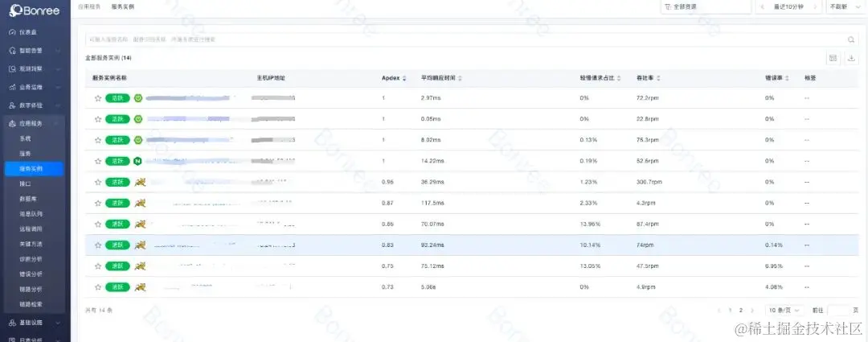Image resolution: width=868 pixels, height=342 pixels.
Task: Expand the 基础设施 sidebar menu
Action: coord(58,323)
